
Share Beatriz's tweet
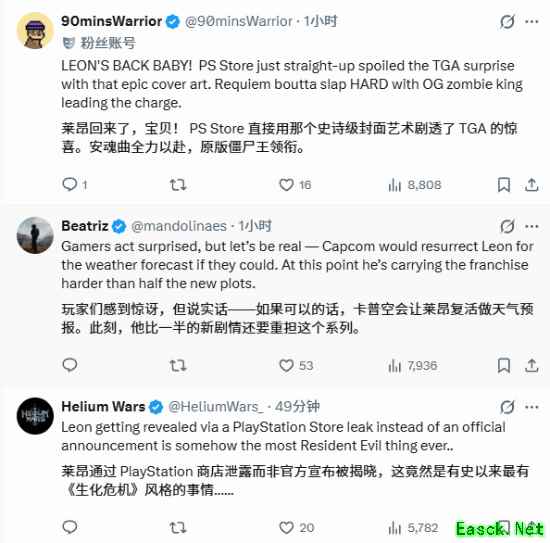point(532,366)
